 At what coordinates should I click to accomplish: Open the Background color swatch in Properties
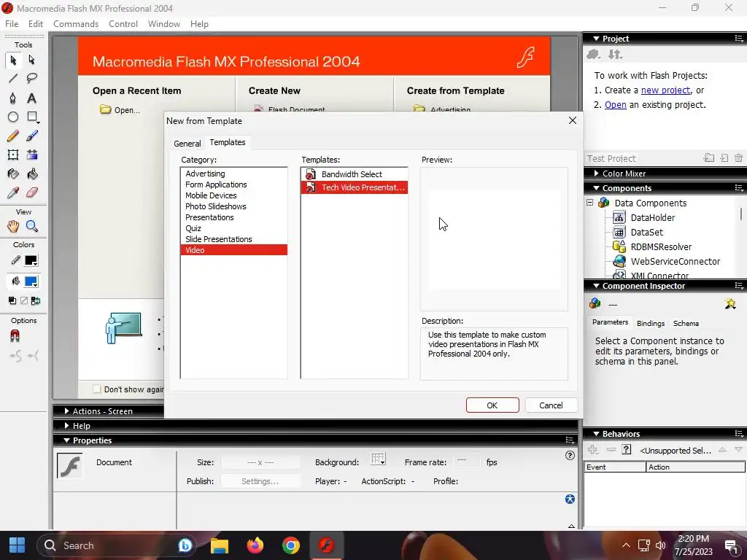pyautogui.click(x=379, y=459)
